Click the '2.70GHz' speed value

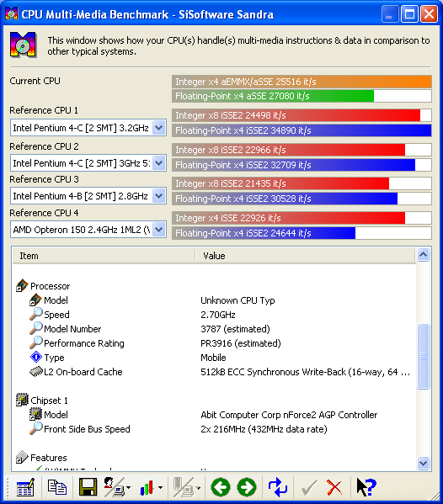pyautogui.click(x=218, y=315)
